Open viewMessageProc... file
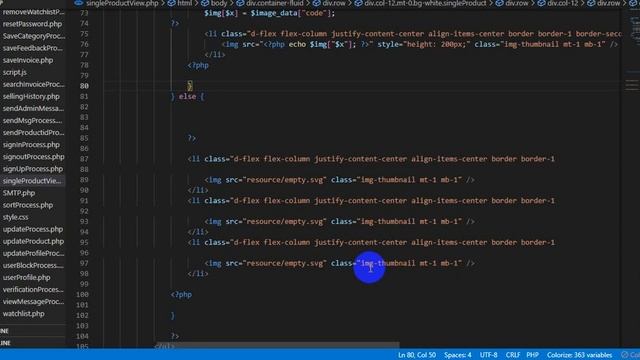Viewport: 640px width, 360px height. [33, 302]
